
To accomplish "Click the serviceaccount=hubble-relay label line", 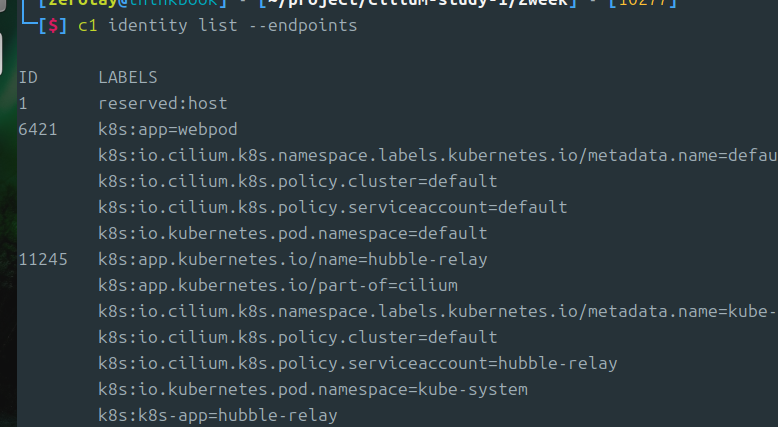I will tap(358, 363).
